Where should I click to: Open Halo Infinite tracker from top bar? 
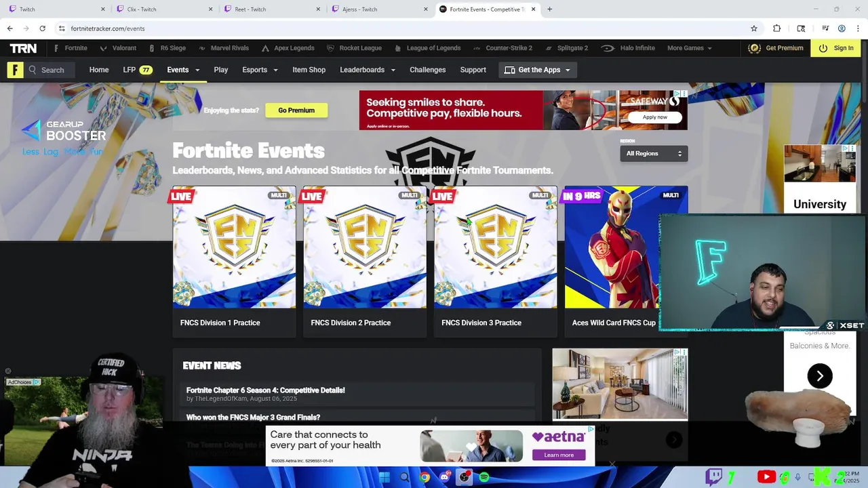tap(628, 48)
